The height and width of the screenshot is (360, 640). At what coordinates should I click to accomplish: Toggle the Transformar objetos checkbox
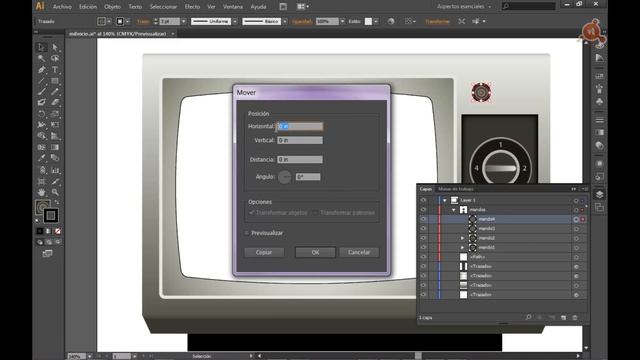(251, 213)
